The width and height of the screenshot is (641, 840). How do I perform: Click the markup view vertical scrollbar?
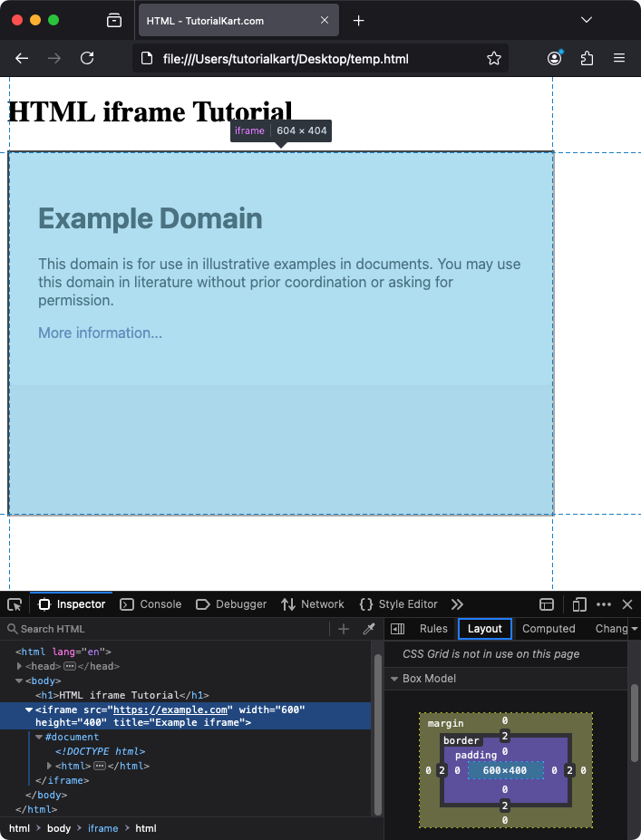(x=378, y=735)
